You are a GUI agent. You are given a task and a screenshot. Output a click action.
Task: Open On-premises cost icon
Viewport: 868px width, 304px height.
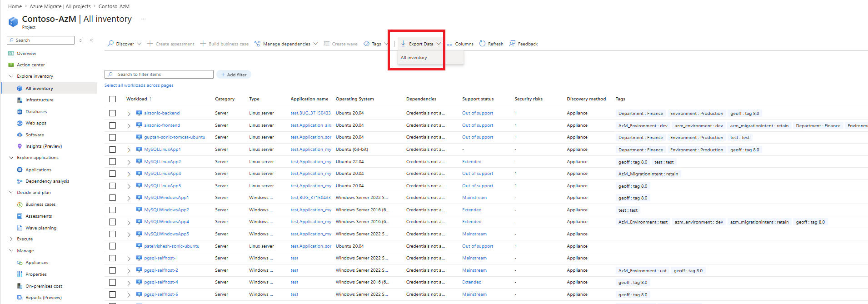click(x=20, y=286)
